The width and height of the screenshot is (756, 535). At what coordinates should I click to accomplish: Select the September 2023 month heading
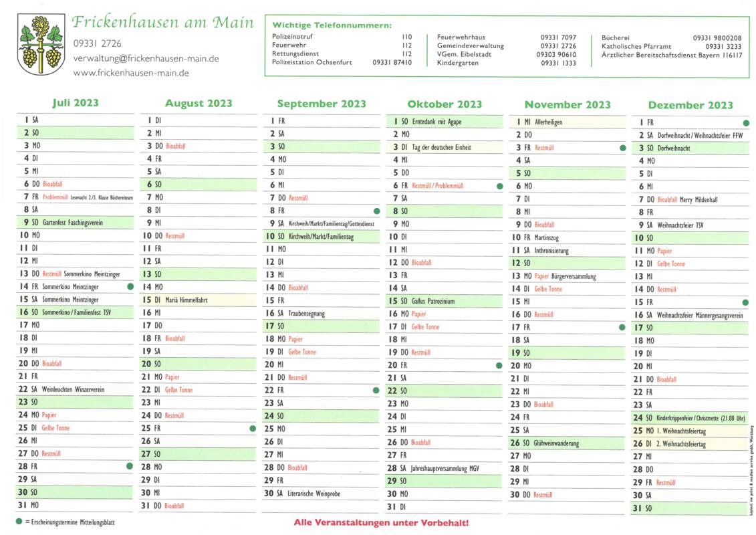tap(322, 104)
